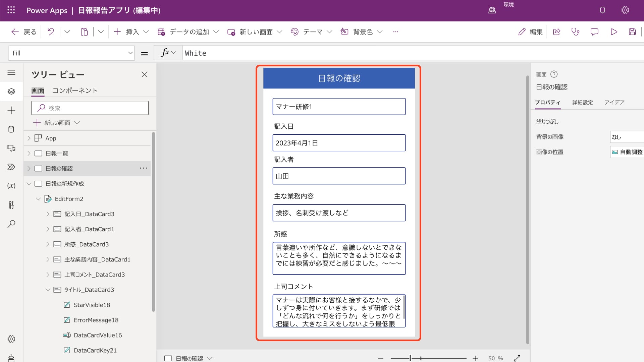Open comments with the speech bubble icon
Viewport: 644px width, 362px height.
tap(594, 32)
